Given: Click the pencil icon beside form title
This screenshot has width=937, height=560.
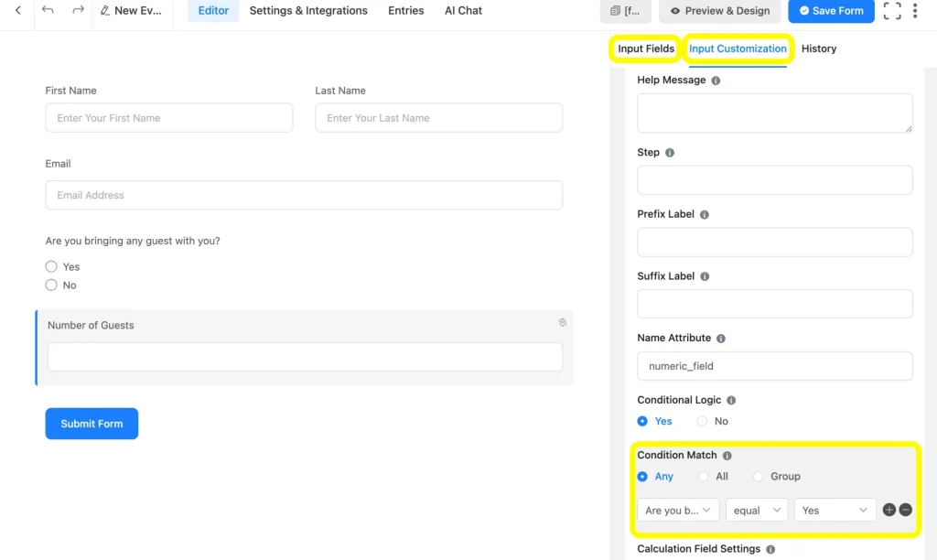Looking at the screenshot, I should 104,11.
